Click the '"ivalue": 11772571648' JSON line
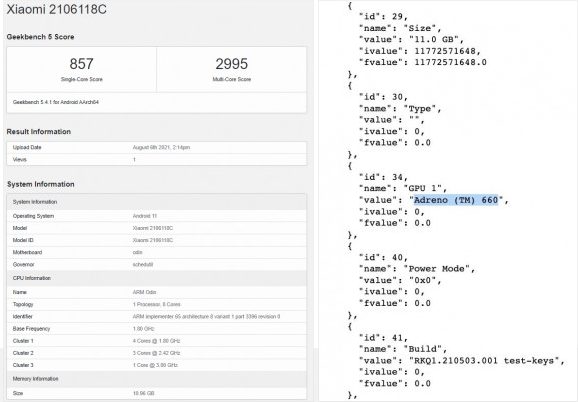 point(420,51)
